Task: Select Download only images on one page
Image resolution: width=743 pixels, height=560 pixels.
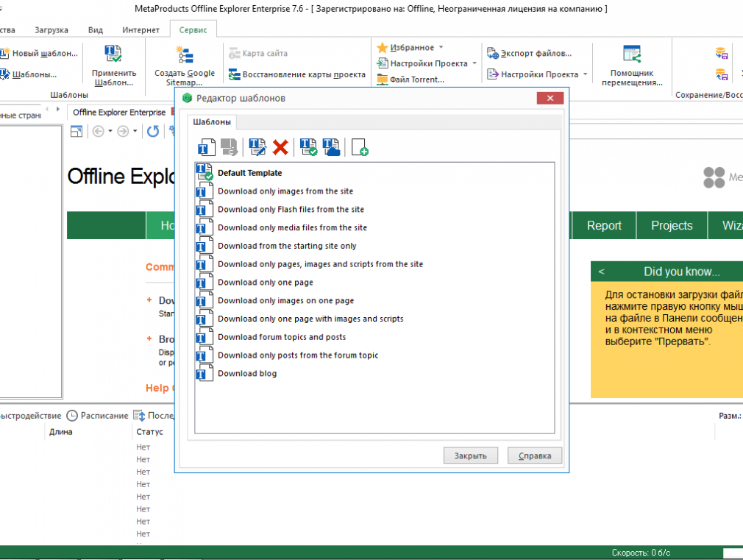Action: (x=374, y=301)
